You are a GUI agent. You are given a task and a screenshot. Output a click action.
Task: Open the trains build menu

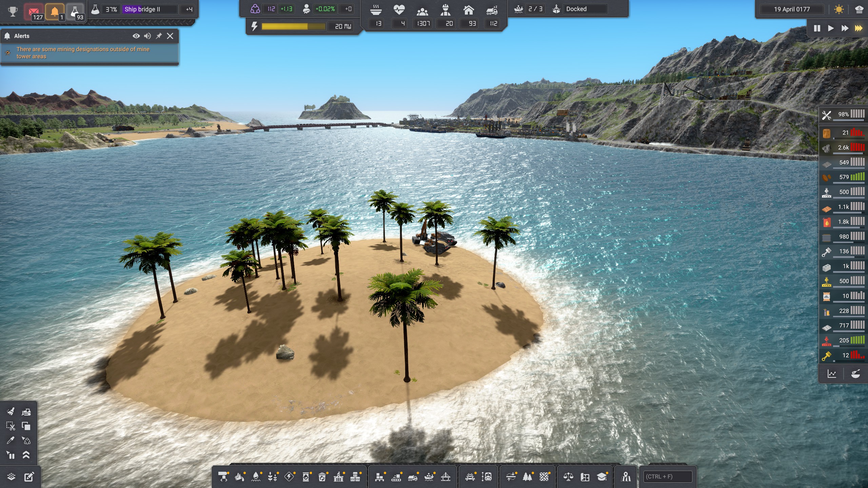tap(470, 477)
